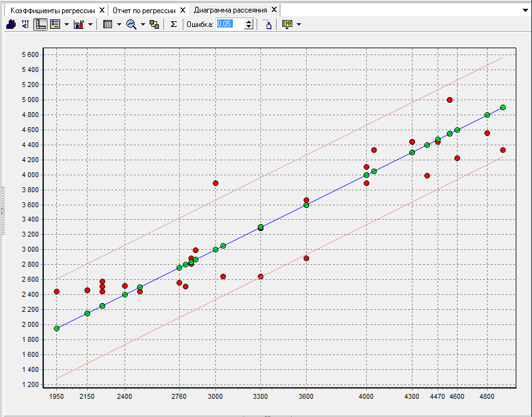This screenshot has height=417, width=532.
Task: Click into the Ошибка value field
Action: [x=230, y=24]
